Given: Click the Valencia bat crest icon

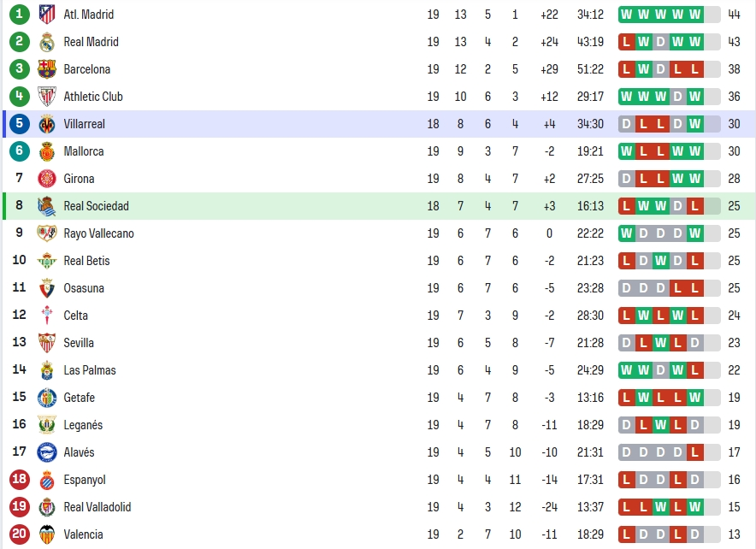Looking at the screenshot, I should [x=47, y=534].
